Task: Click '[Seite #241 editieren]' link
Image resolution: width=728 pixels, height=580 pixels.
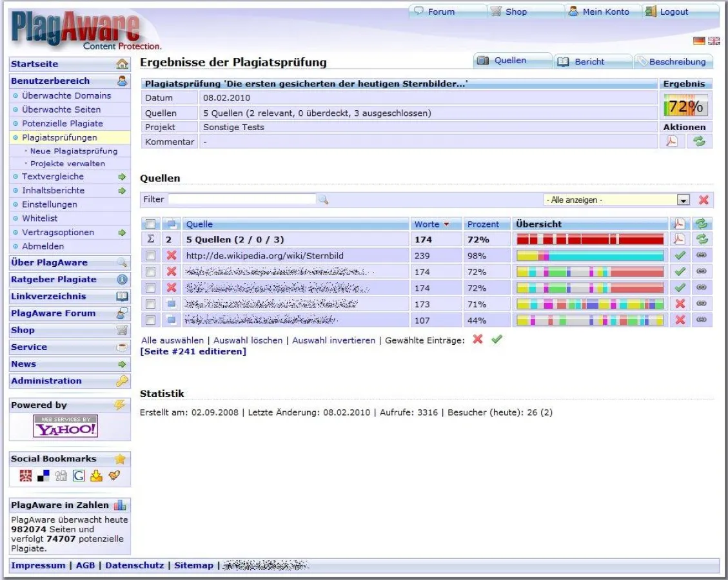Action: pos(193,351)
